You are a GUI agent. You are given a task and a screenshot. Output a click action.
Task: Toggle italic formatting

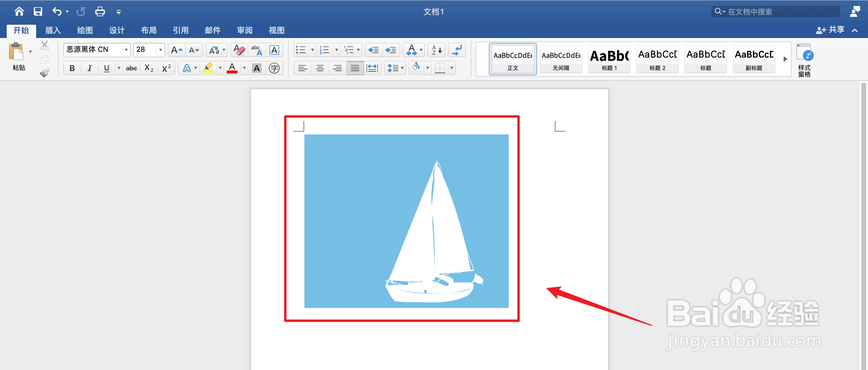point(89,68)
